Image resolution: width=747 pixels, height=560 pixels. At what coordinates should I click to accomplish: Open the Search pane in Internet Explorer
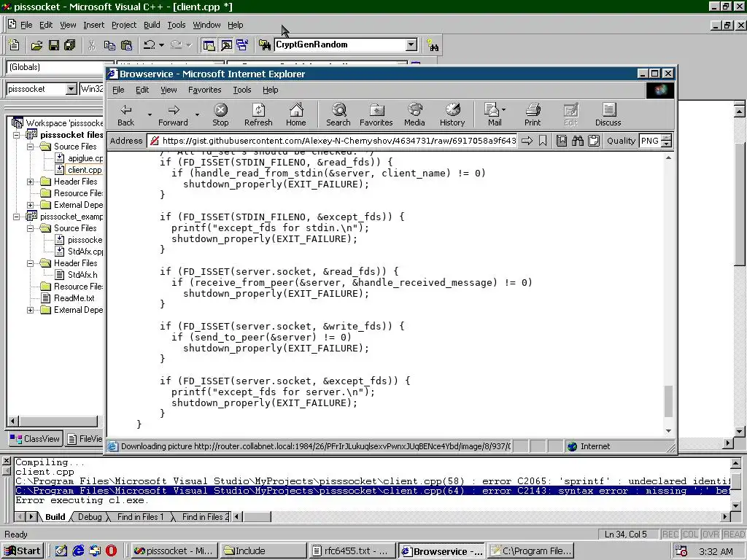coord(338,115)
